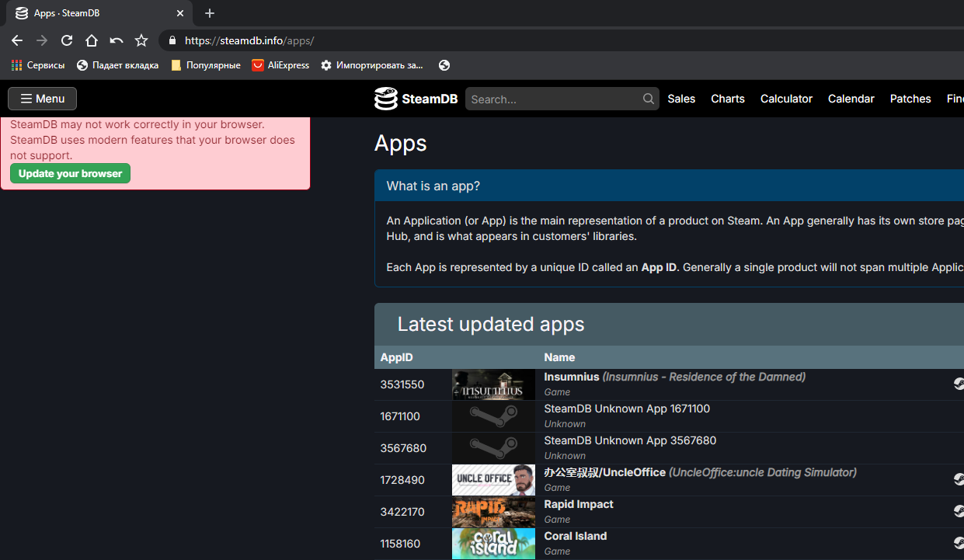Open the 办公室叔叔/UncleOffice name link
The height and width of the screenshot is (560, 964).
[x=604, y=472]
